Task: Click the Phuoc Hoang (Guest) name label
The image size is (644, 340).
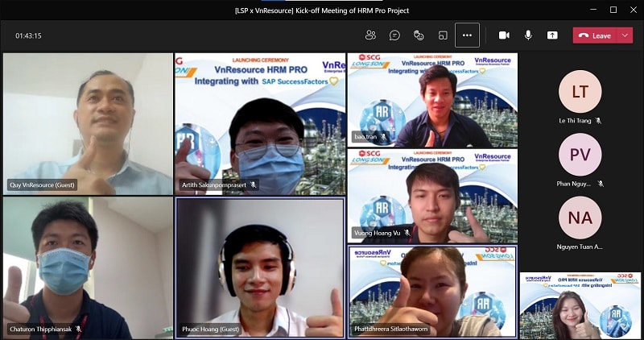Action: pyautogui.click(x=211, y=329)
